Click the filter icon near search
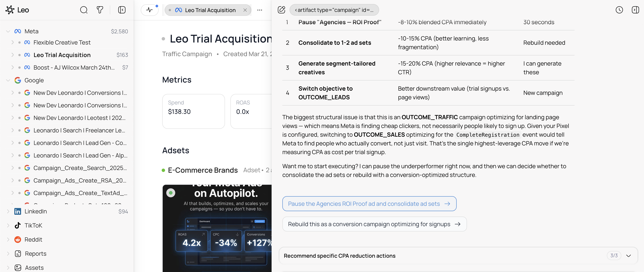 pos(99,10)
